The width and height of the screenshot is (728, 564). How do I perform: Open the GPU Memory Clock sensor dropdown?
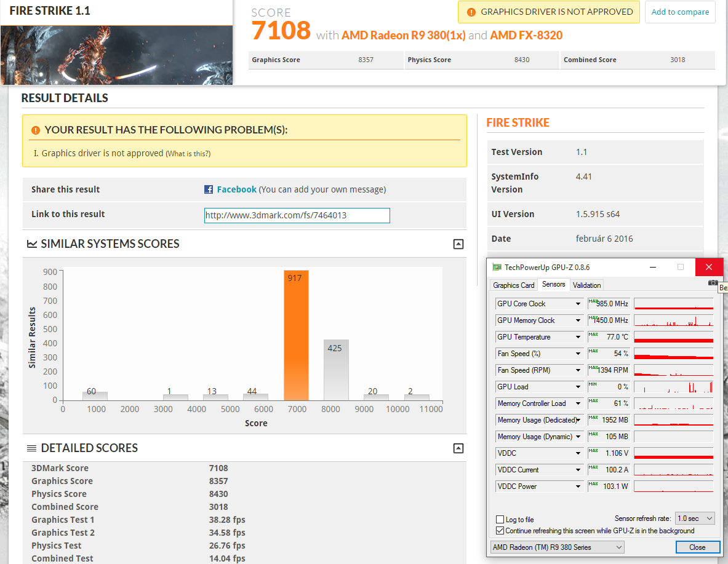(x=578, y=320)
